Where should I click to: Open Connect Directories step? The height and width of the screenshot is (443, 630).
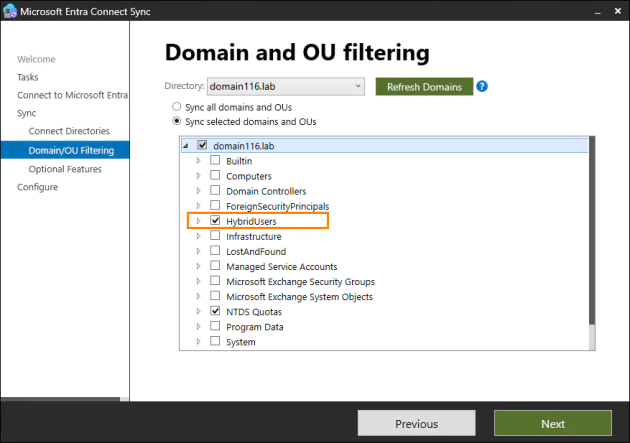[x=69, y=131]
